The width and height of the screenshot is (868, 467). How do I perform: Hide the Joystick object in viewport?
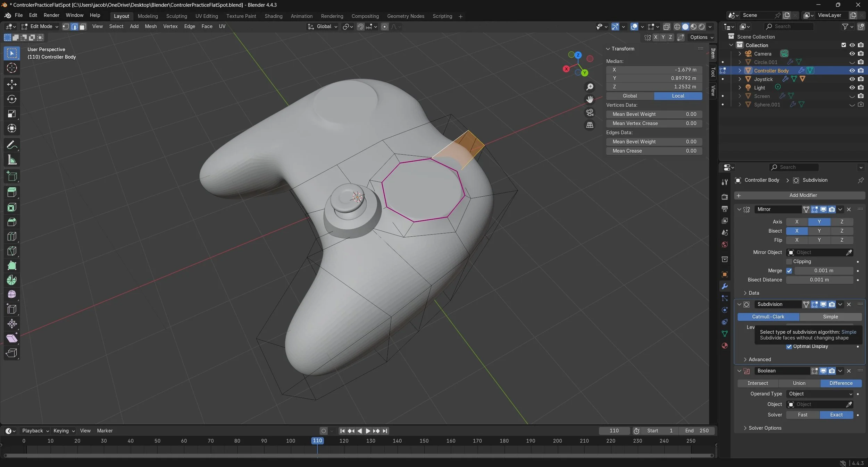coord(852,79)
